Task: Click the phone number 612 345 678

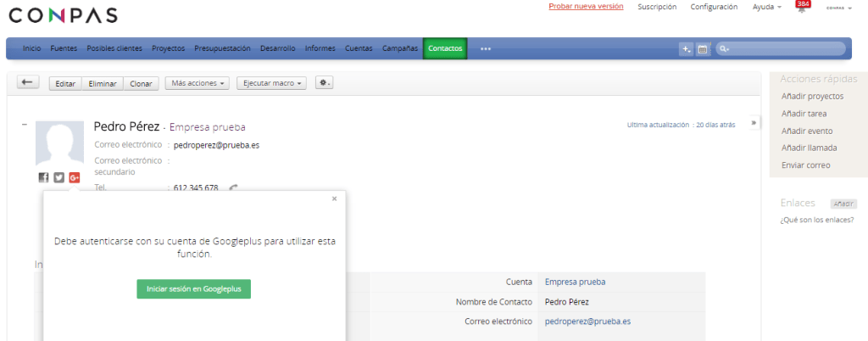Action: pos(196,187)
